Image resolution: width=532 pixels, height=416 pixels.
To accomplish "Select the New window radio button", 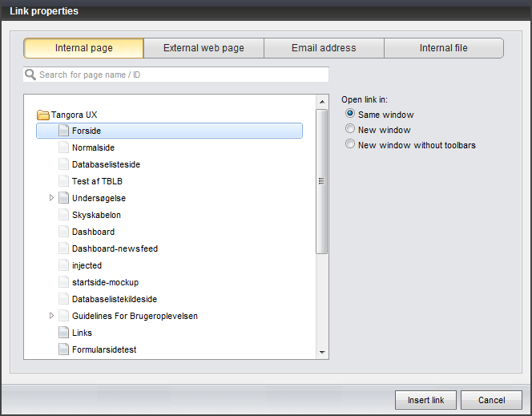I will [x=350, y=128].
